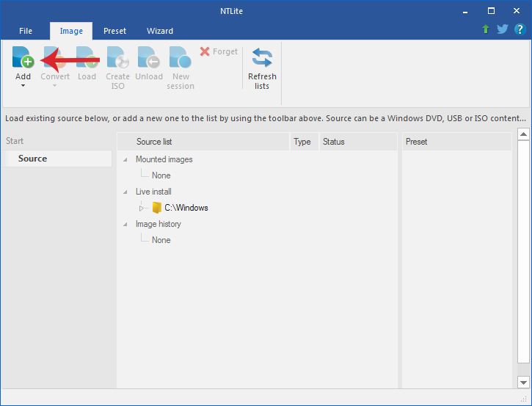Click the scrollbar down arrow

(x=523, y=383)
